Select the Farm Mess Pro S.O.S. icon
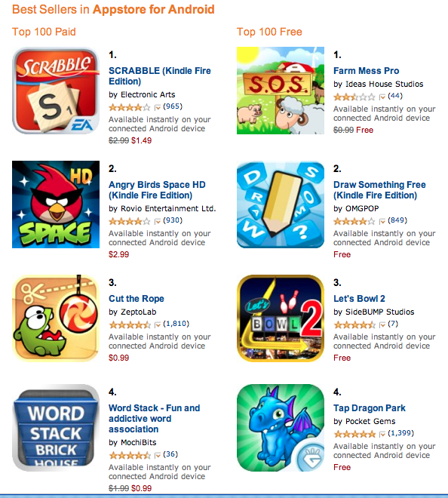This screenshot has height=498, width=448. (281, 91)
